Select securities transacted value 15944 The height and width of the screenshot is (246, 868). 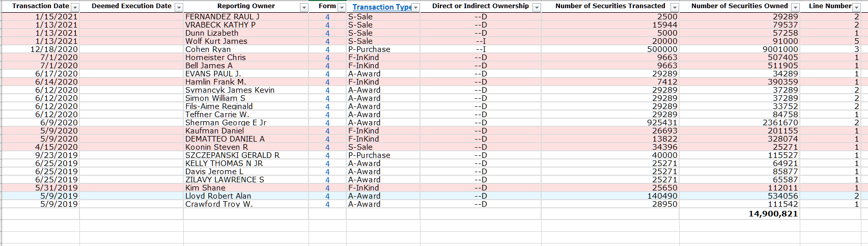click(610, 25)
